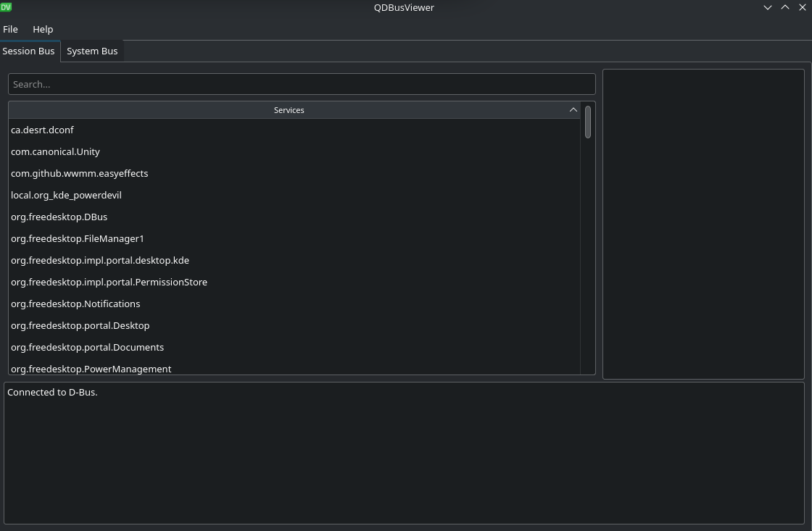Switch to the System Bus tab
812x531 pixels.
pos(92,51)
